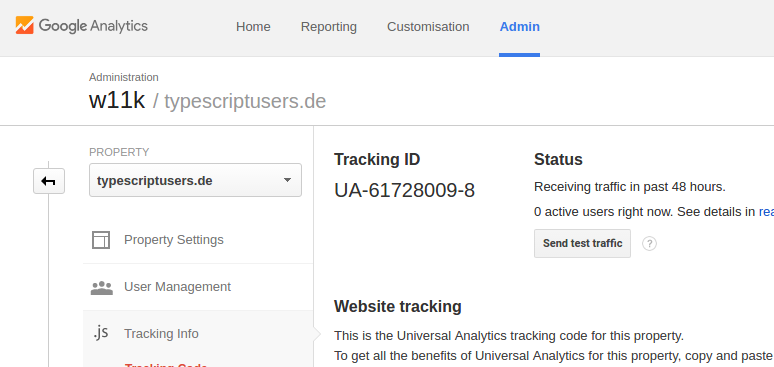
Task: Click the w11k account name heading
Action: pos(117,101)
